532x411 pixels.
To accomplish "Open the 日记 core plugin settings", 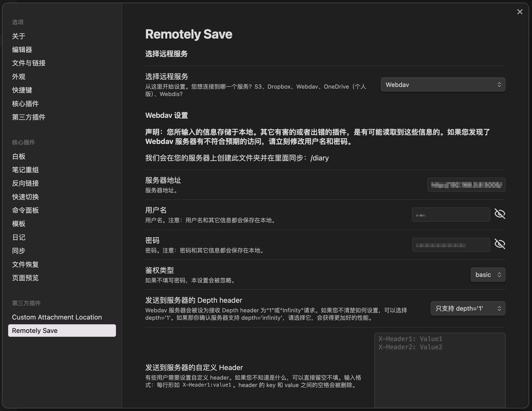I will pyautogui.click(x=19, y=237).
